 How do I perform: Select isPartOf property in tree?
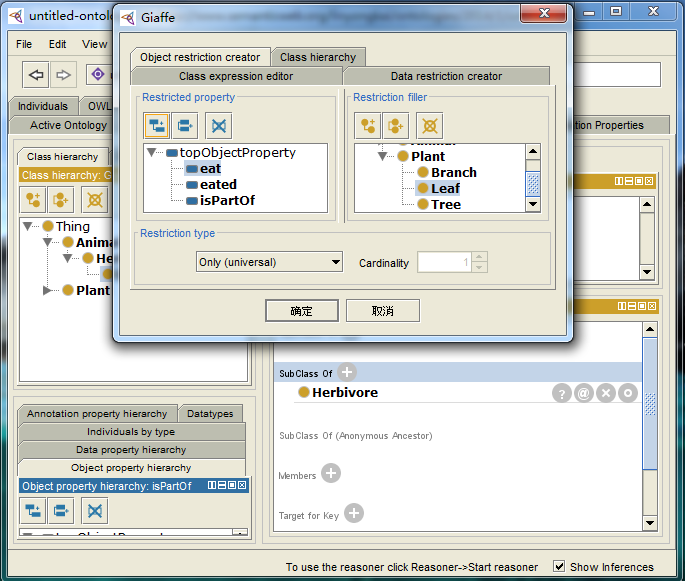[x=227, y=201]
